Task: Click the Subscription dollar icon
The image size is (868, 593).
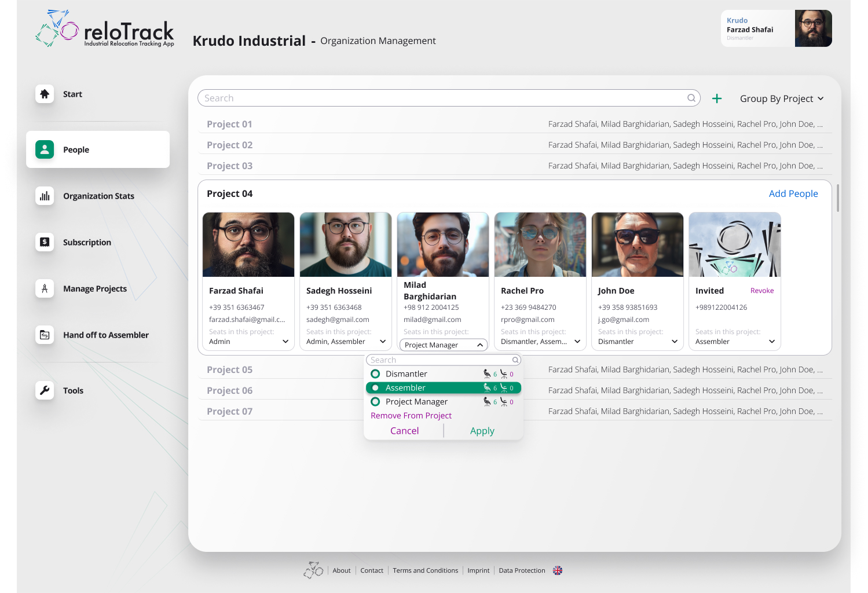Action: (x=45, y=242)
